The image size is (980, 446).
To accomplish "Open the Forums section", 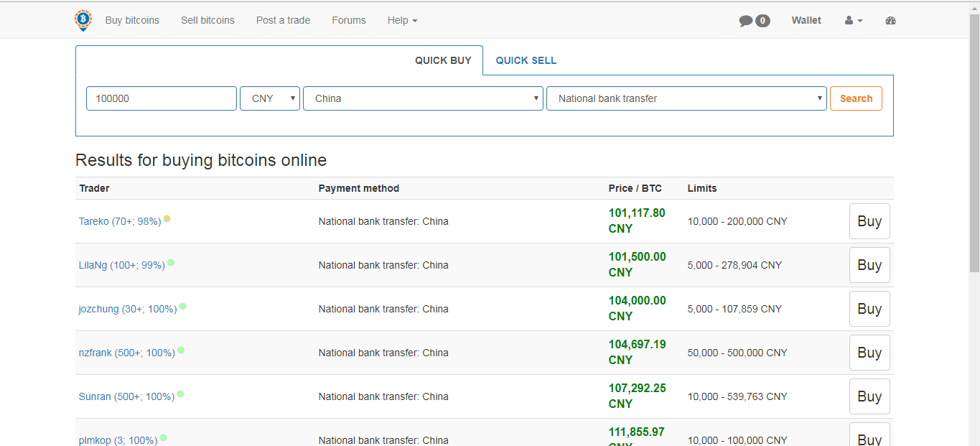I will coord(349,20).
